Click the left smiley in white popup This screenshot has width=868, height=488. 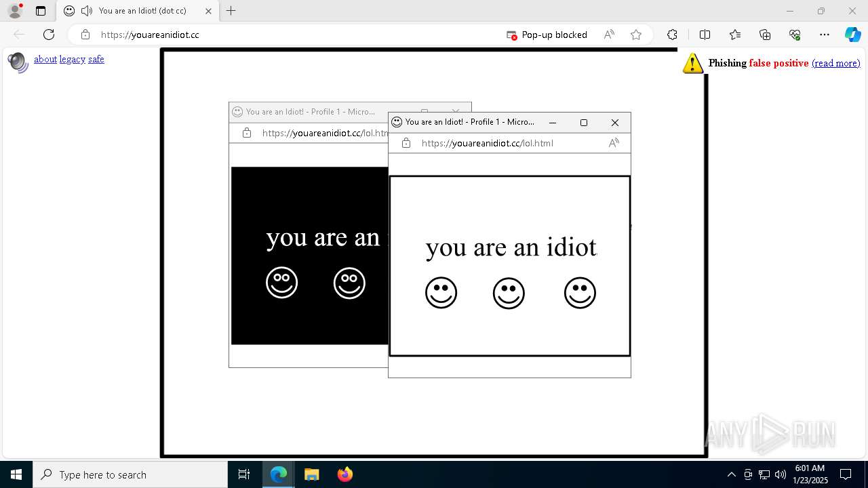pyautogui.click(x=441, y=293)
